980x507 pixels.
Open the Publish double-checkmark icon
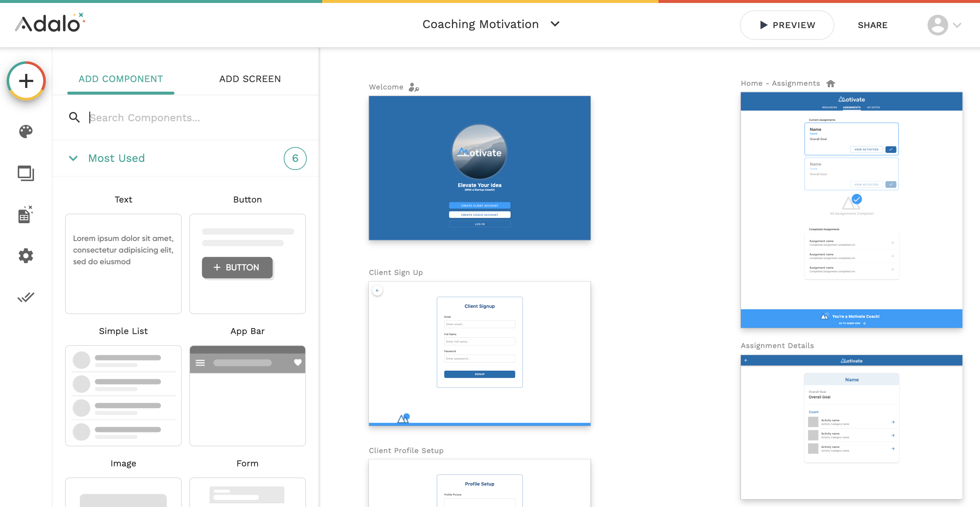(26, 297)
